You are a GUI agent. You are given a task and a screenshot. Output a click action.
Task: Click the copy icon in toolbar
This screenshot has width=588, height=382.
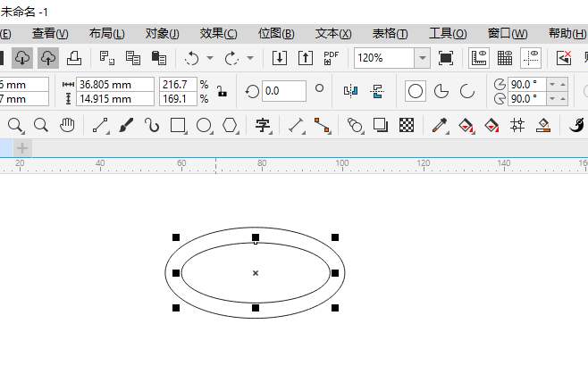tap(133, 58)
